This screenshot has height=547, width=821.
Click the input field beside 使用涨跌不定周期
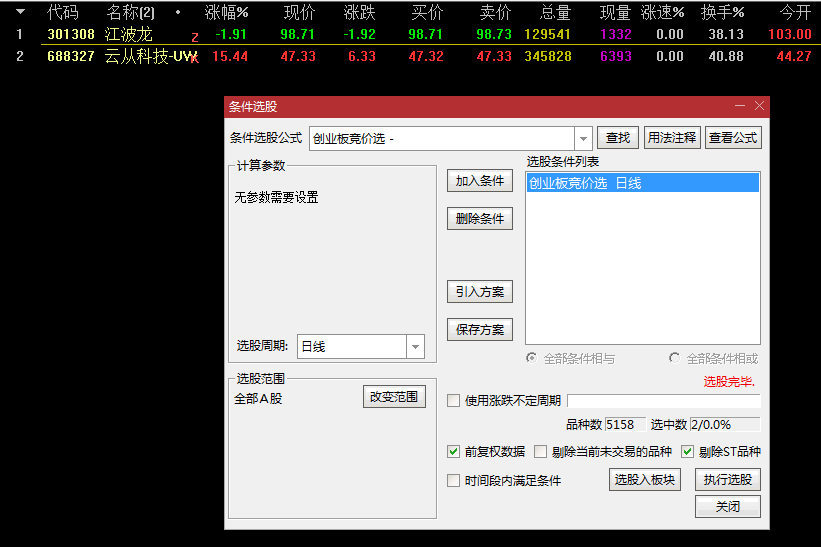tap(664, 401)
